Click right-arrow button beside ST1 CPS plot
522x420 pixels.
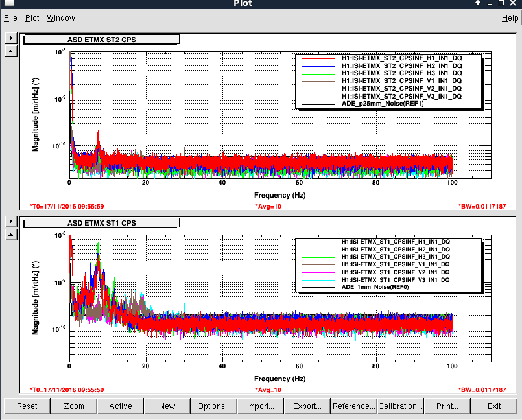(10, 221)
